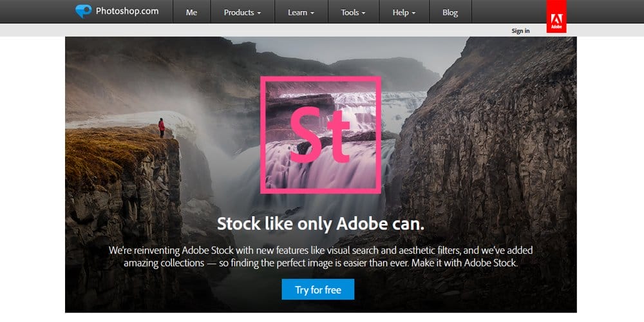The height and width of the screenshot is (322, 644).
Task: Expand the Learn menu arrow
Action: 312,13
